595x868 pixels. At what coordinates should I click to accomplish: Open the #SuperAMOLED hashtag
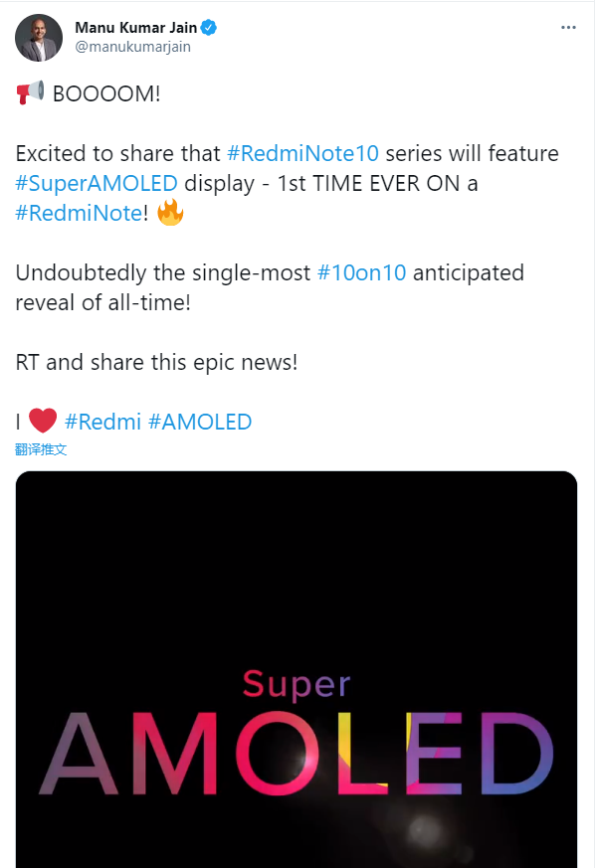pos(97,183)
